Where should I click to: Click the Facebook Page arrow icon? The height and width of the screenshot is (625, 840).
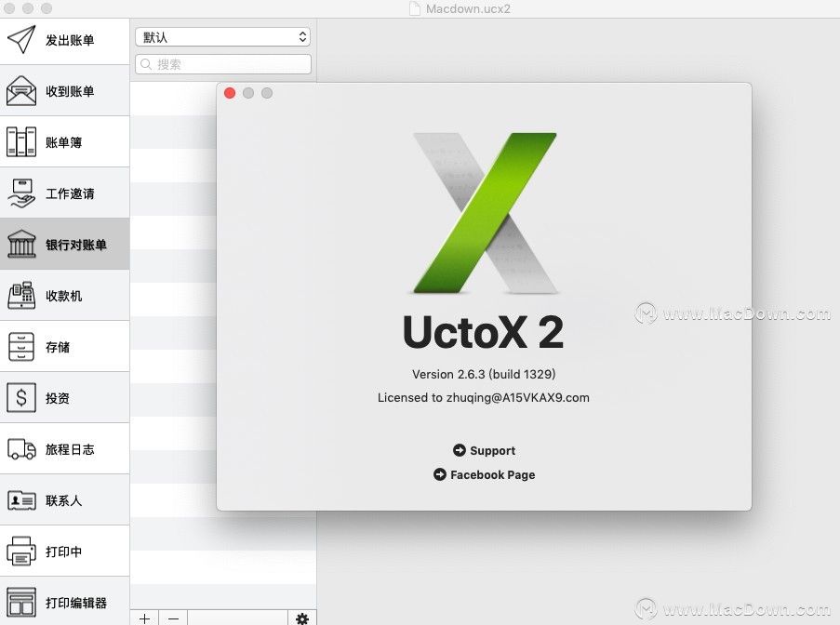tap(439, 474)
